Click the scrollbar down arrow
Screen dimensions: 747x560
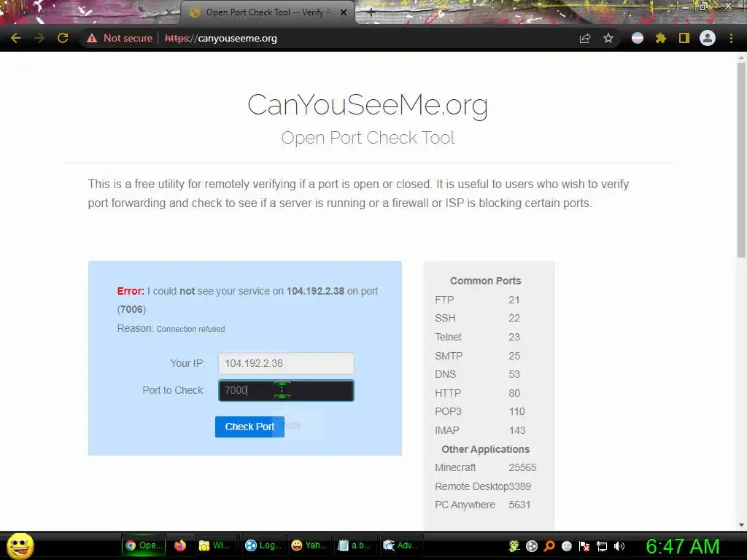point(741,525)
